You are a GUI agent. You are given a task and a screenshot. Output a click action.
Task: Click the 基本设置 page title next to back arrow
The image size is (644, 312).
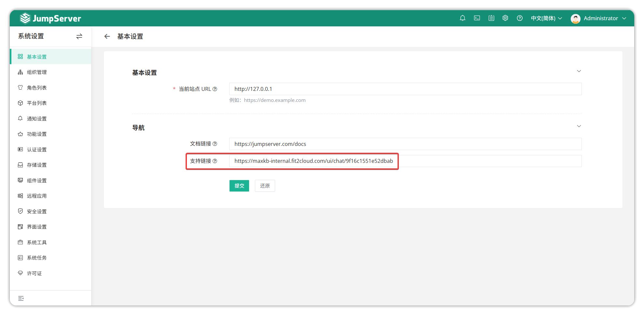130,36
